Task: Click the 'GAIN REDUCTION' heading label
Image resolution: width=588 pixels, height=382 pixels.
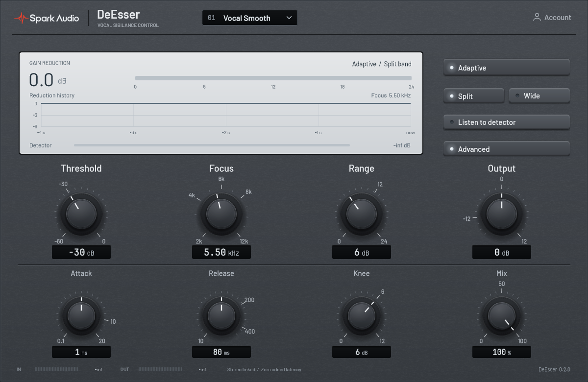Action: [x=49, y=63]
